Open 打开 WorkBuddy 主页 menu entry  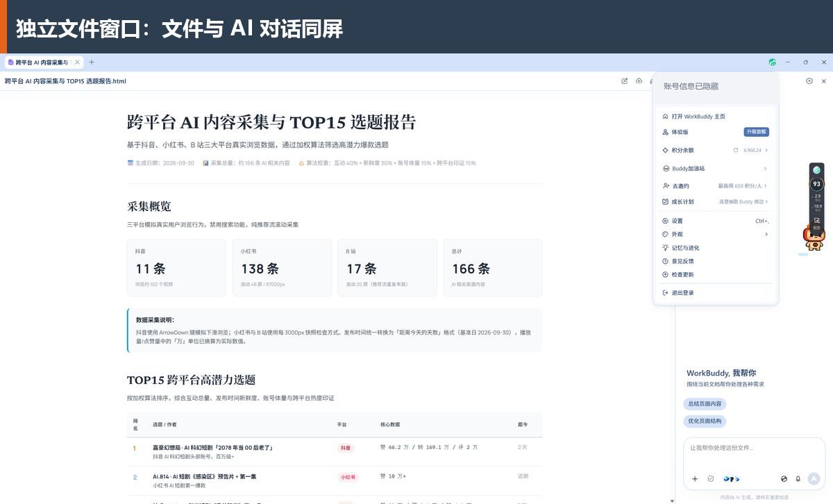pyautogui.click(x=716, y=117)
